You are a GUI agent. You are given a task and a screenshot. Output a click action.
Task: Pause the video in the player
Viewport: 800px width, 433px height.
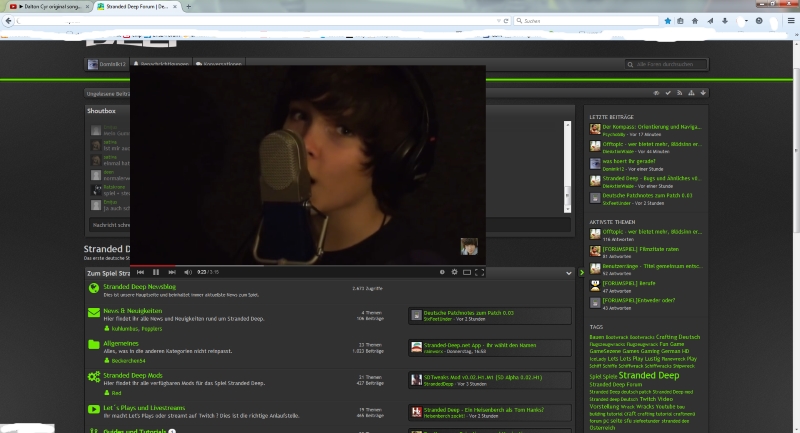point(156,272)
